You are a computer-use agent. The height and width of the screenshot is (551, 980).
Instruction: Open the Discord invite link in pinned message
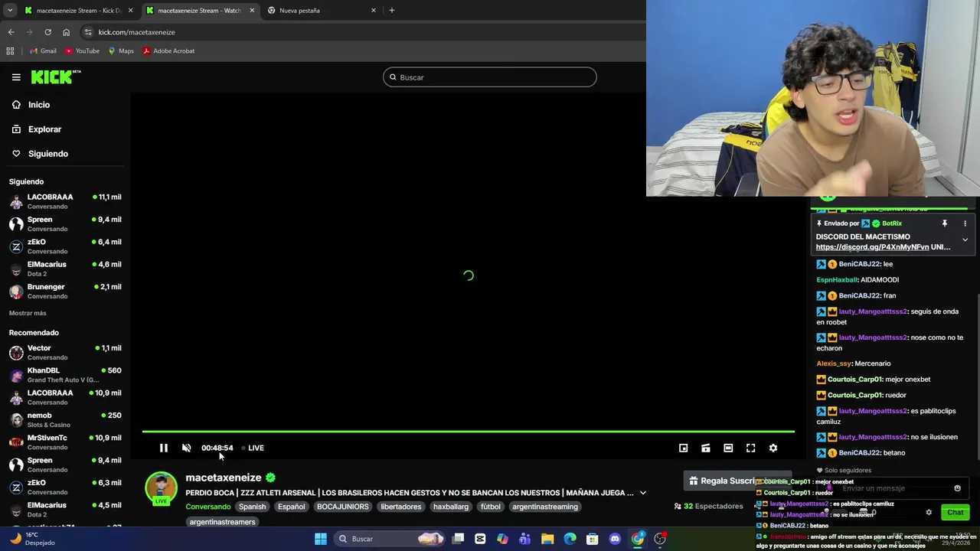[872, 247]
